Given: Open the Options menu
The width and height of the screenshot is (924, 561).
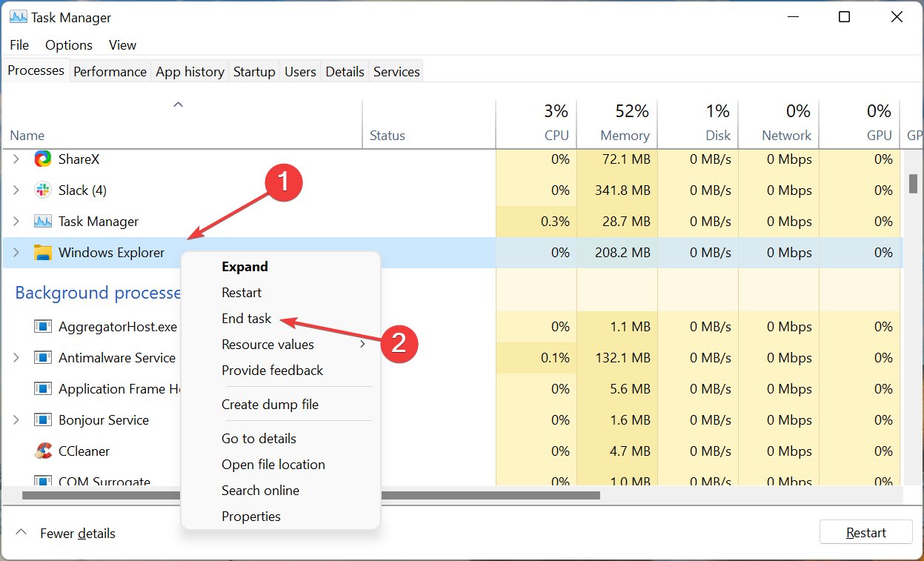Looking at the screenshot, I should [68, 45].
